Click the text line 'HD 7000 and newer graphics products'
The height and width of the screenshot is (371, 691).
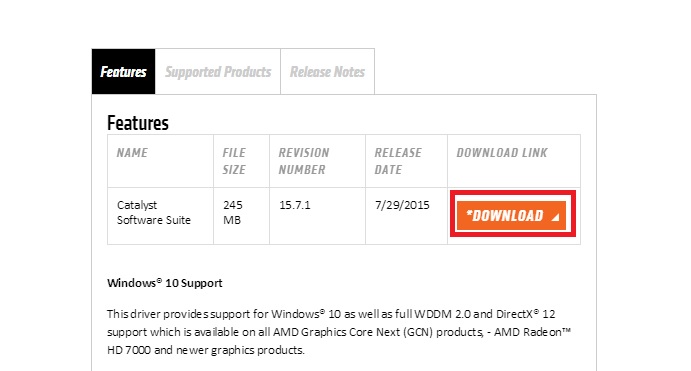coord(206,350)
